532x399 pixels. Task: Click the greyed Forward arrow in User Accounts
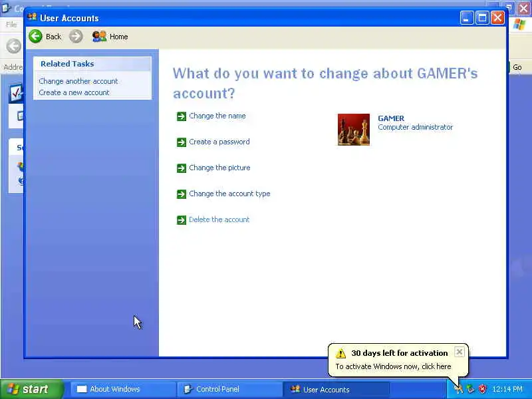click(x=76, y=37)
